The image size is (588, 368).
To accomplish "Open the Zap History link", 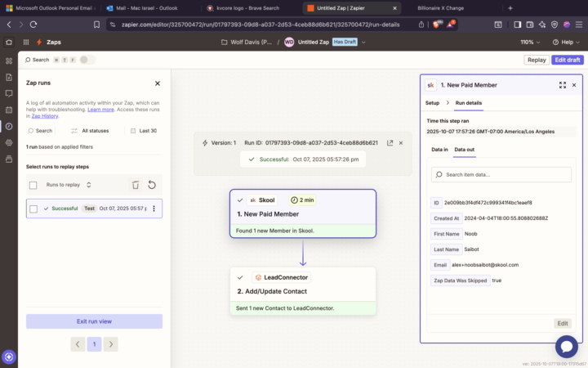I will 45,116.
